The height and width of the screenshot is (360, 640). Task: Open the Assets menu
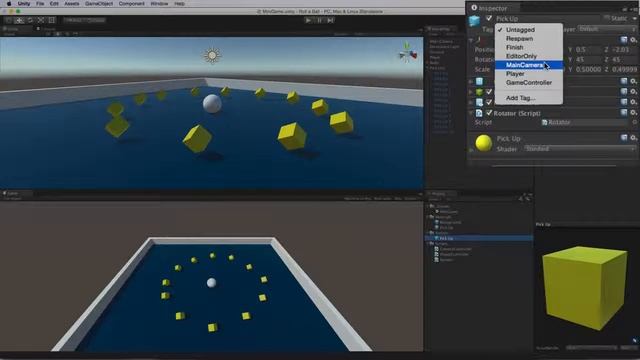(71, 4)
